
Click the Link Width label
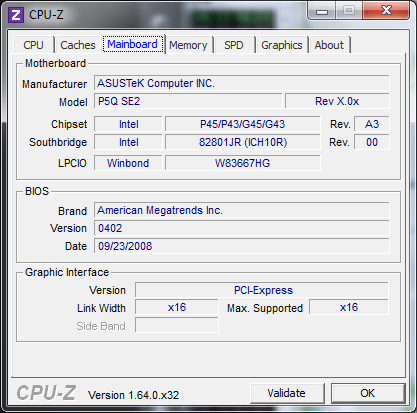pyautogui.click(x=101, y=308)
